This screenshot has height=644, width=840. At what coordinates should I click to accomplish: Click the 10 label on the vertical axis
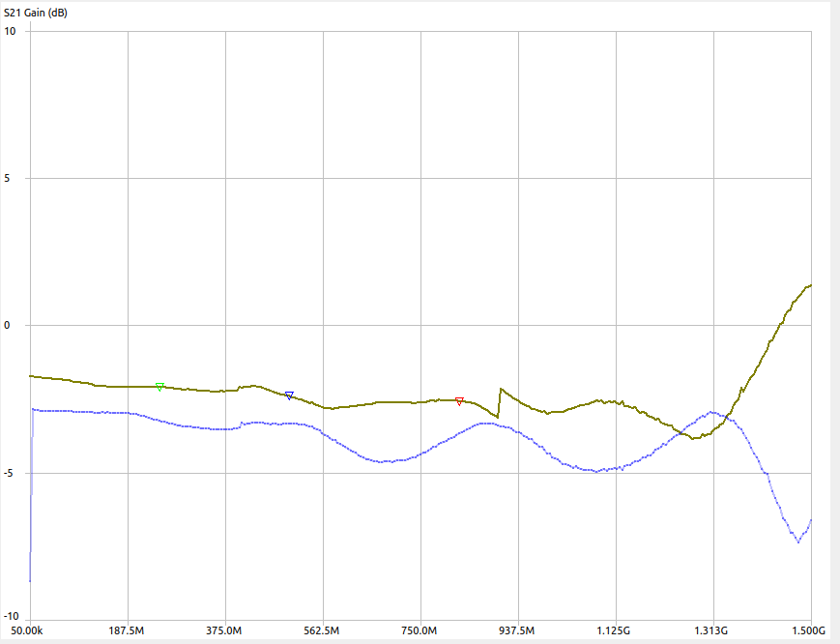click(x=10, y=31)
